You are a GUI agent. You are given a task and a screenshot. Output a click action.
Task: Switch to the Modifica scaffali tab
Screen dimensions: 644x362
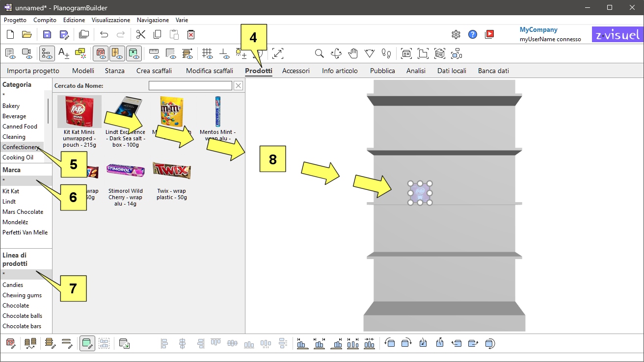tap(210, 71)
